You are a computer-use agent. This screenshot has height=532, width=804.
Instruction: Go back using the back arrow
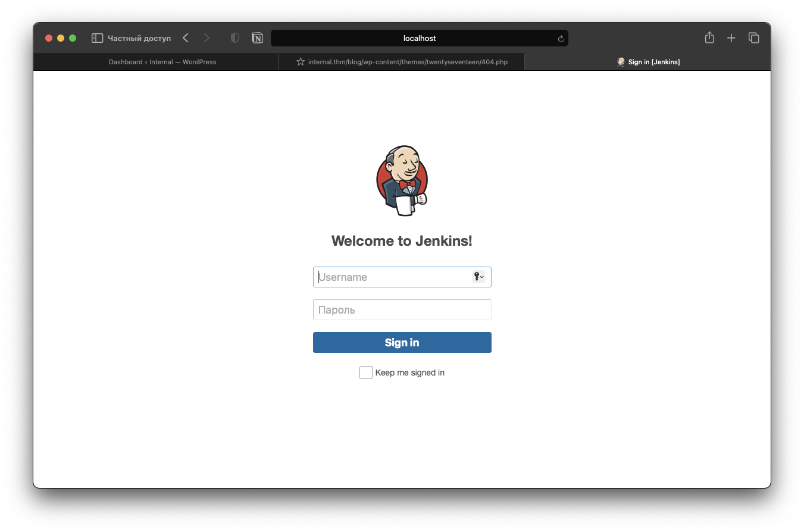click(x=186, y=38)
